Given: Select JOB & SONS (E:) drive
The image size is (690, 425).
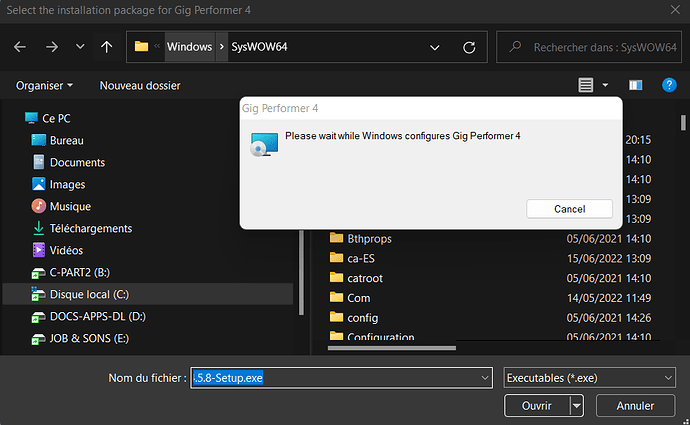Looking at the screenshot, I should tap(89, 338).
